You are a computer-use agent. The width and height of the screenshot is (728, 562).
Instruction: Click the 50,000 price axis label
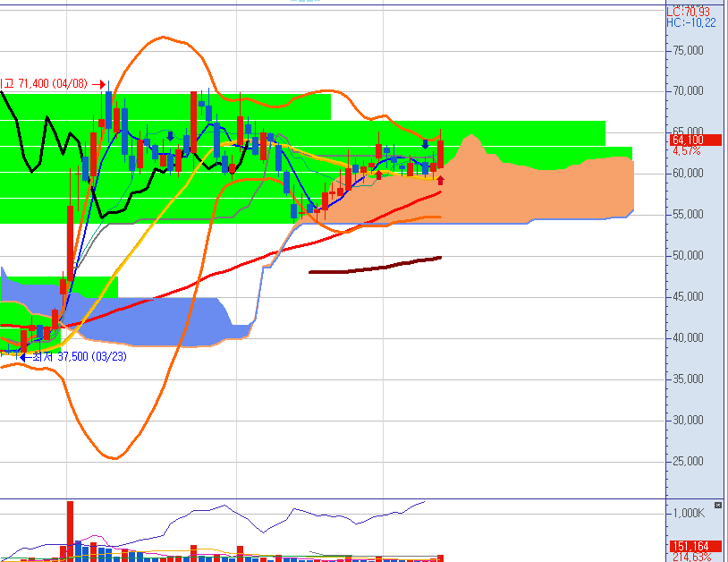point(688,255)
